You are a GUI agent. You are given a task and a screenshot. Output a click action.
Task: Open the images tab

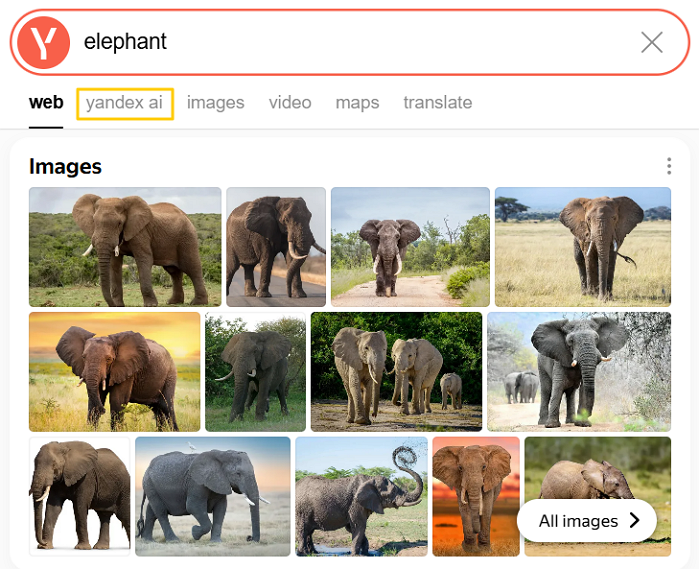[x=215, y=102]
